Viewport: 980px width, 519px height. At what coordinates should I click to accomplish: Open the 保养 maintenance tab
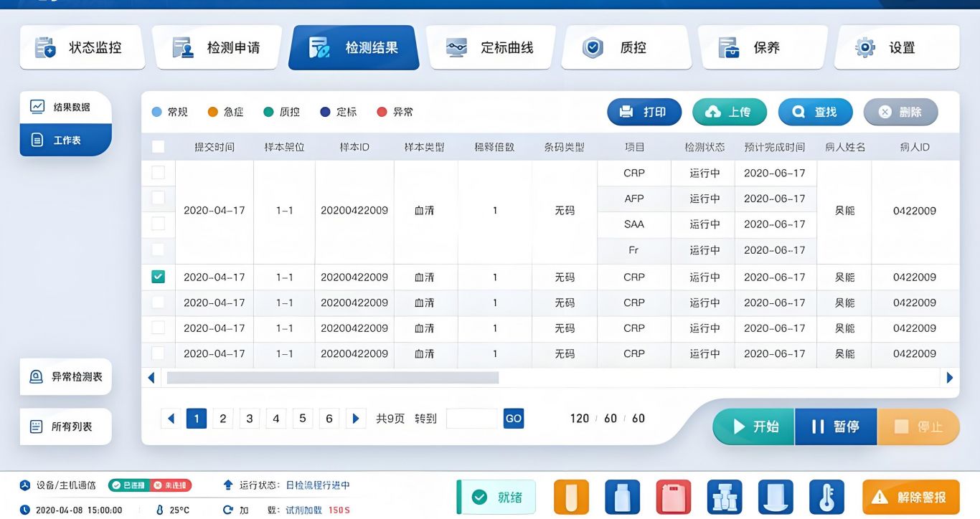pyautogui.click(x=763, y=48)
